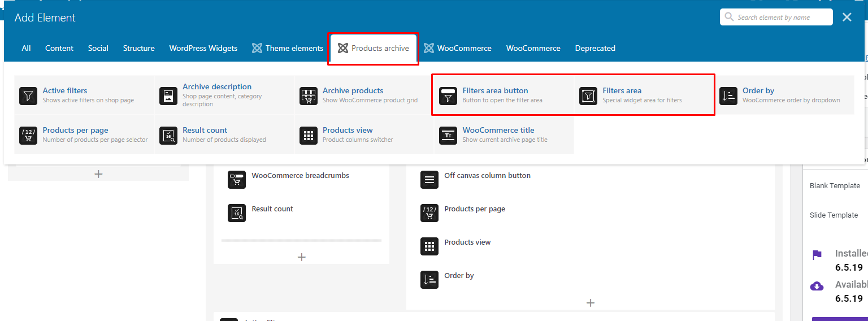Click the Result count title in dialog
Viewport: 868px width, 321px height.
click(205, 130)
